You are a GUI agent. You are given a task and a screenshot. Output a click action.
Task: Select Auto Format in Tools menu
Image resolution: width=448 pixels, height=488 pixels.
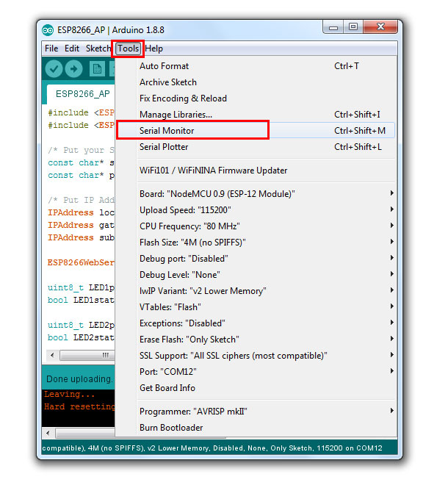tap(256, 66)
